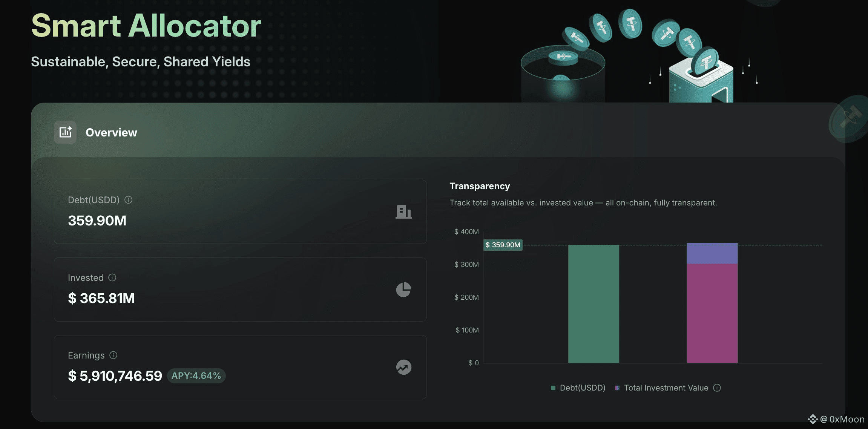The height and width of the screenshot is (429, 868).
Task: Click info icon beside Earnings label
Action: (113, 355)
